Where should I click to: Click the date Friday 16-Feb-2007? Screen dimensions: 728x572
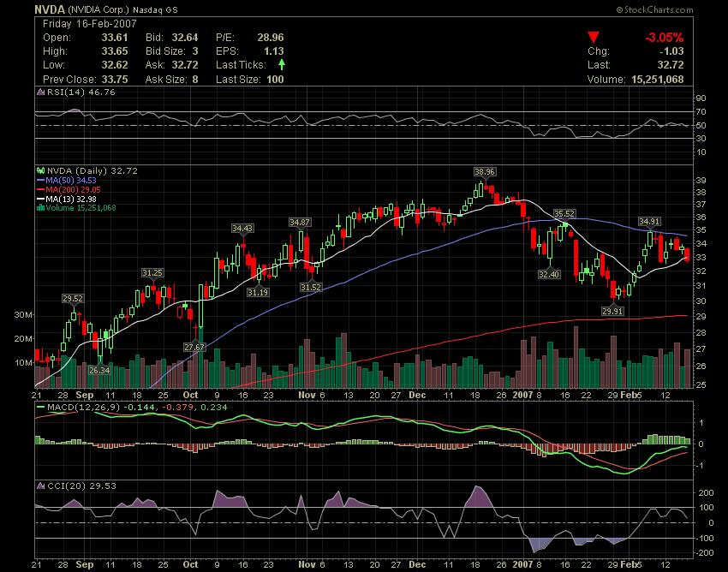click(90, 24)
